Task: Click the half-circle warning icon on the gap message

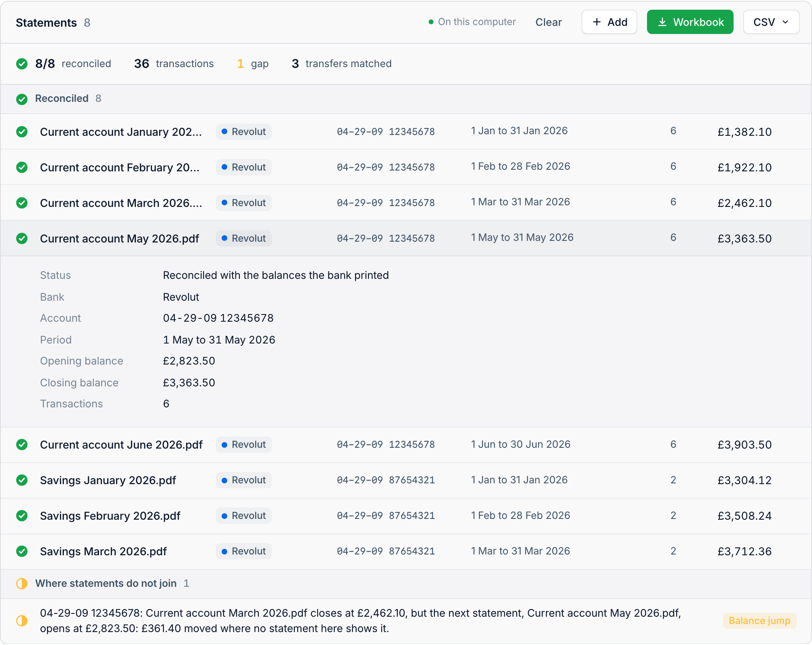Action: 22,621
